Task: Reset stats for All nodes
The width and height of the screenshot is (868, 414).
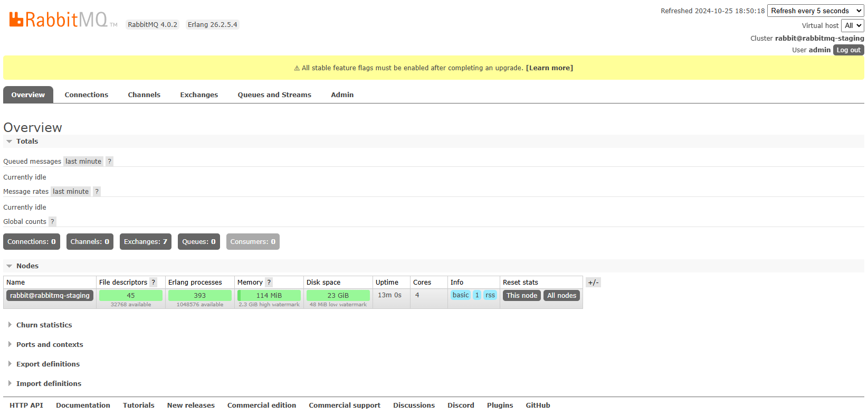Action: pos(561,296)
